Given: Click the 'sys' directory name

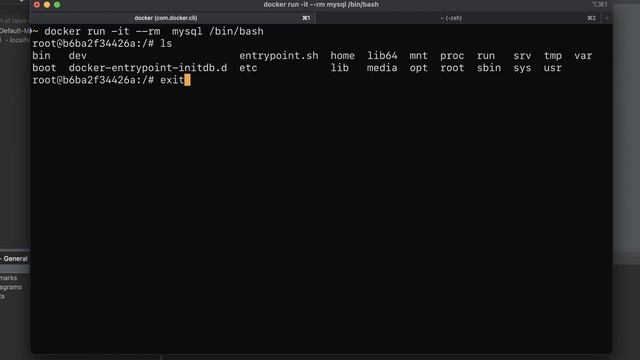Looking at the screenshot, I should [522, 68].
